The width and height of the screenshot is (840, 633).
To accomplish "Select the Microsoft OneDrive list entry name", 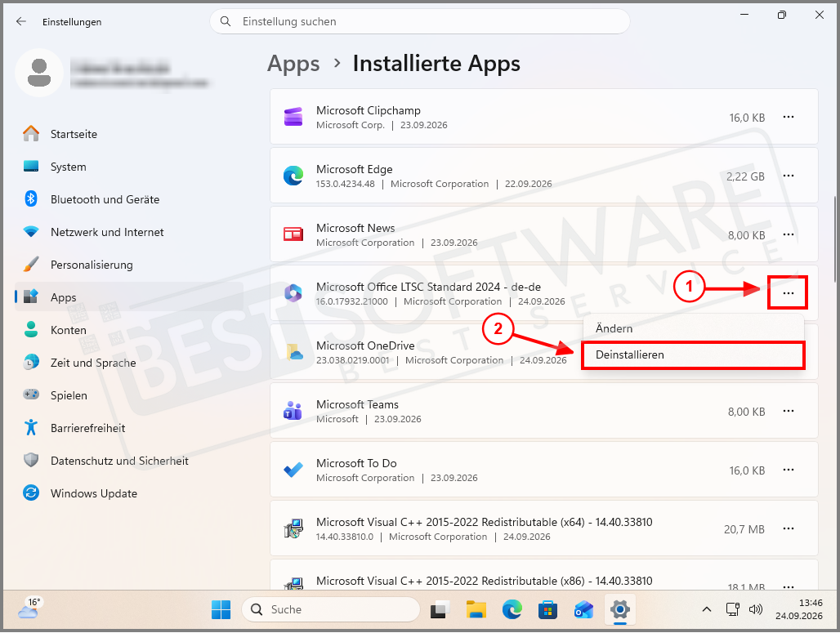I will [365, 346].
